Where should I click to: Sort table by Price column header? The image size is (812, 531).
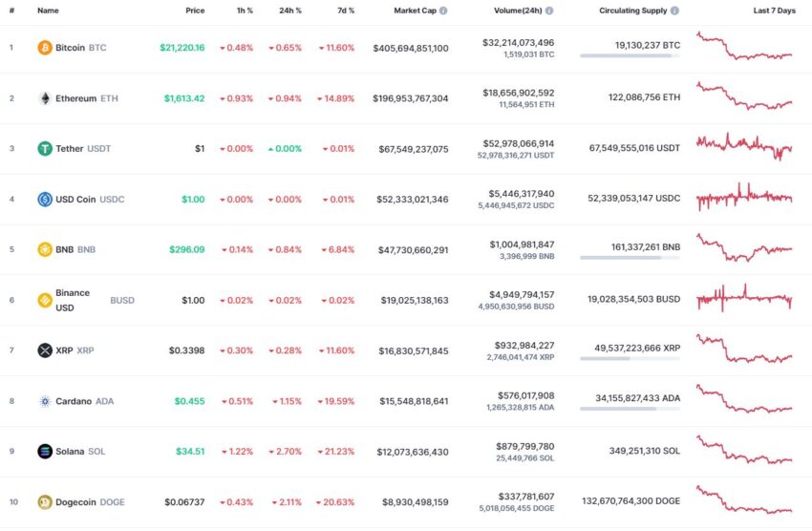point(195,11)
